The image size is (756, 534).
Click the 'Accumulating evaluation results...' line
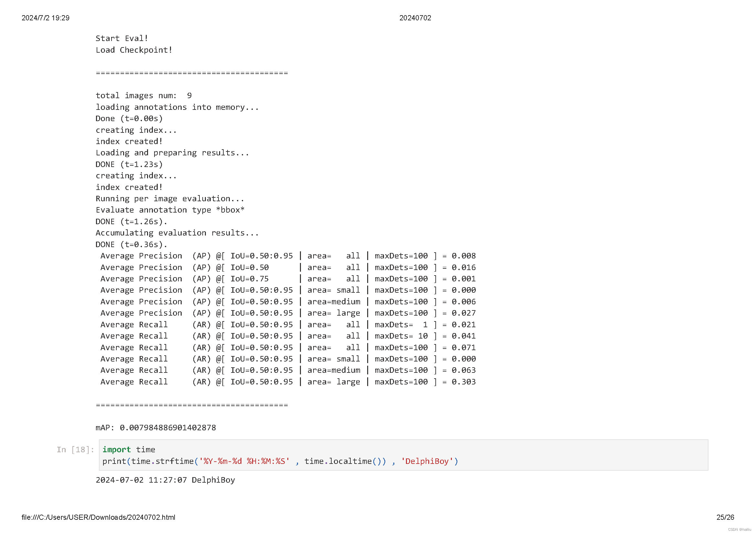pos(177,233)
